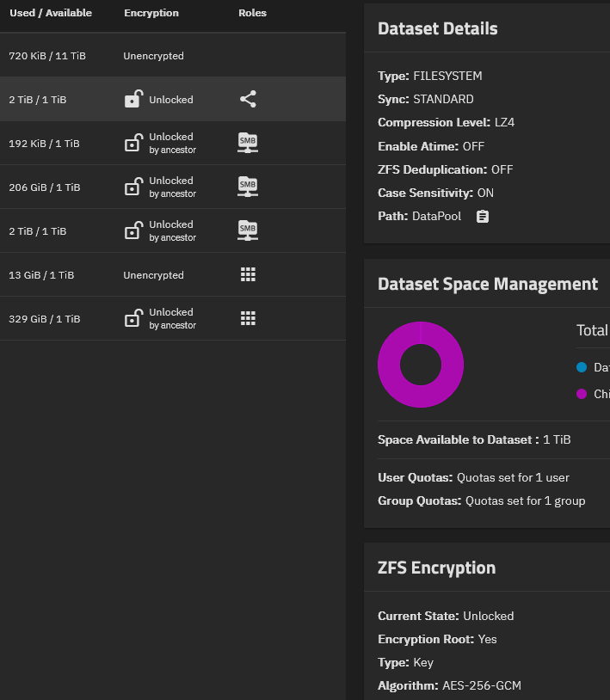
Task: Click the SMB icon on the 2 TiB row
Action: [x=248, y=231]
